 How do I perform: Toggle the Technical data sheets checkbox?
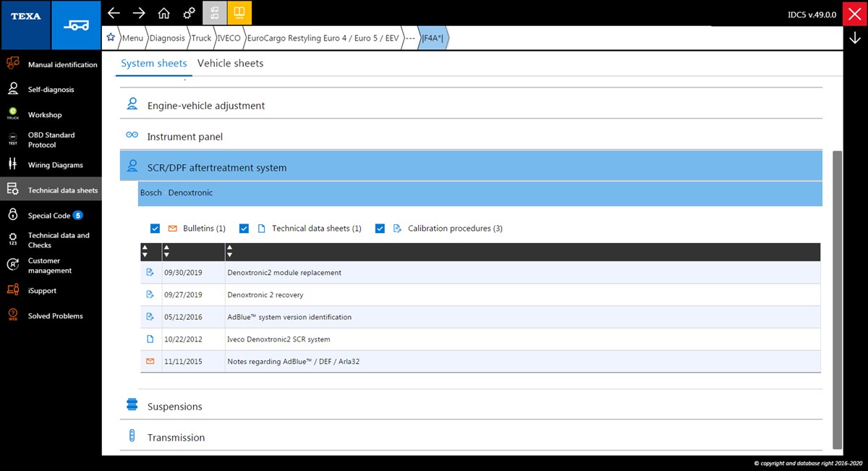[x=244, y=229]
